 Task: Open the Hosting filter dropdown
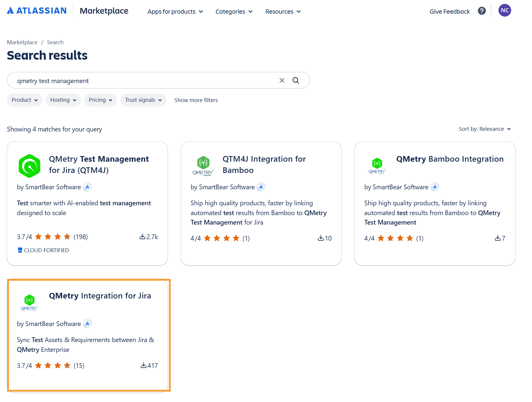coord(63,100)
